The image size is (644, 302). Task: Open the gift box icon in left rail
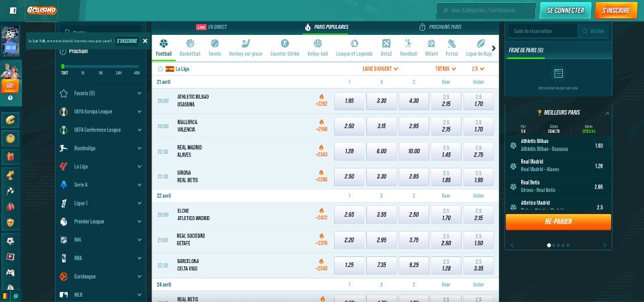pyautogui.click(x=10, y=156)
